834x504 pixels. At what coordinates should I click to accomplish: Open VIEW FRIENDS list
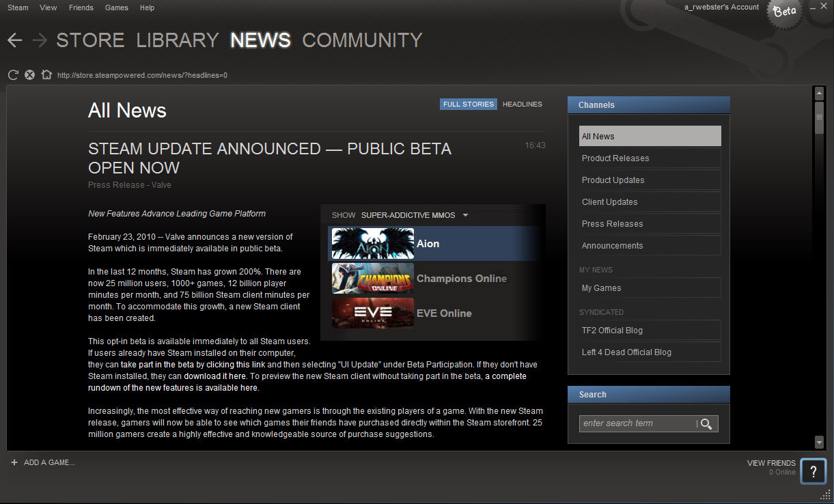point(771,463)
